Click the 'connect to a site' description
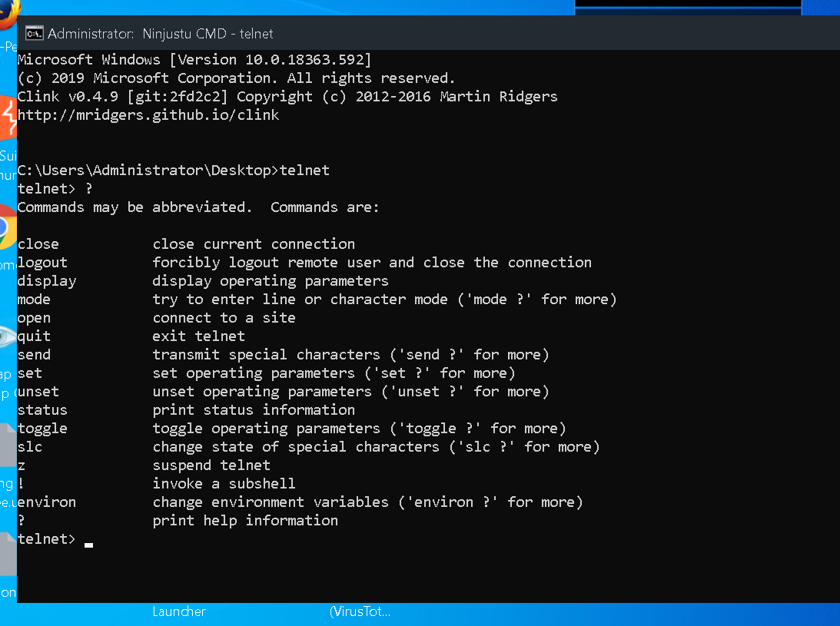The height and width of the screenshot is (626, 840). [x=224, y=317]
